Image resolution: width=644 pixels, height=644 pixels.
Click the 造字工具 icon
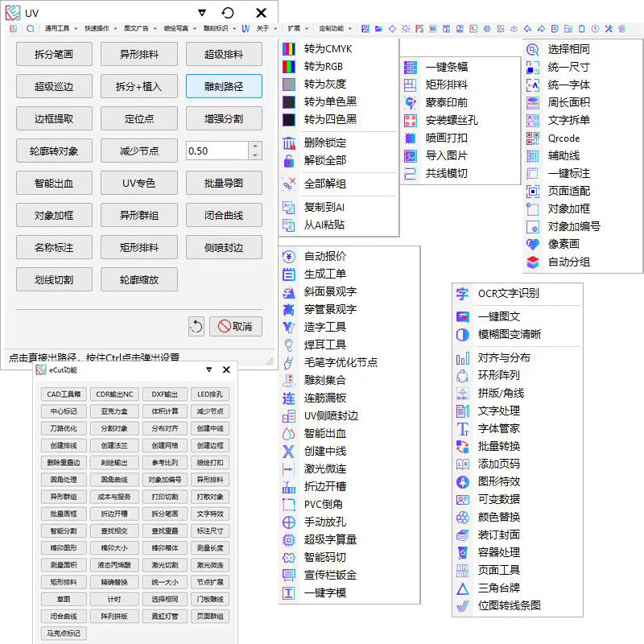[x=289, y=328]
